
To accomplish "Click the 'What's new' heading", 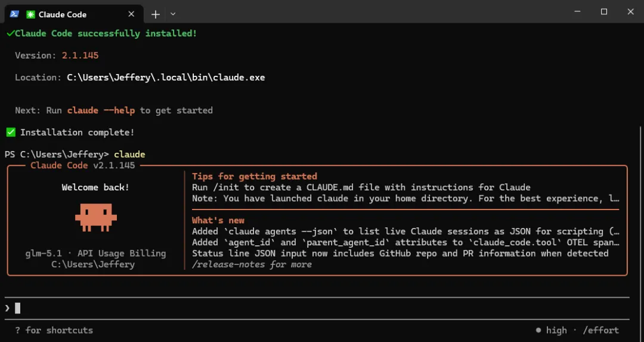I will point(218,220).
